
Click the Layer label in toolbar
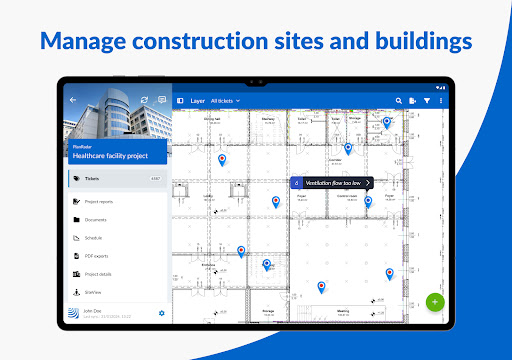click(198, 101)
